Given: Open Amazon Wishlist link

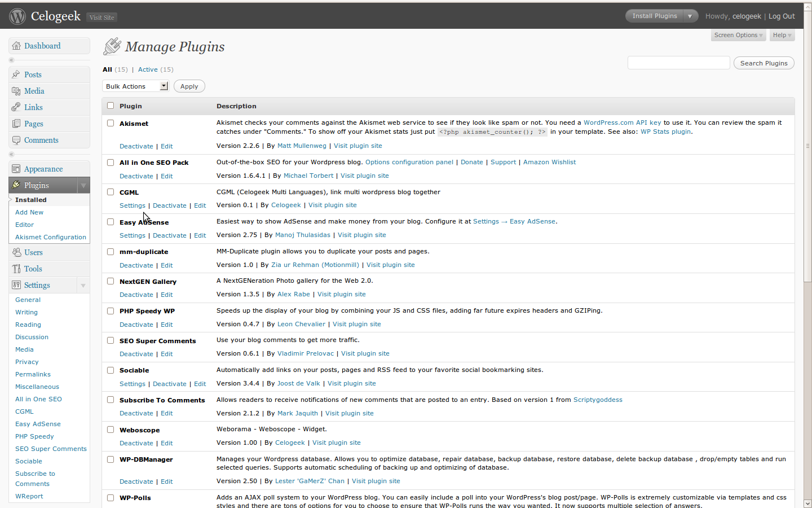Looking at the screenshot, I should tap(550, 162).
